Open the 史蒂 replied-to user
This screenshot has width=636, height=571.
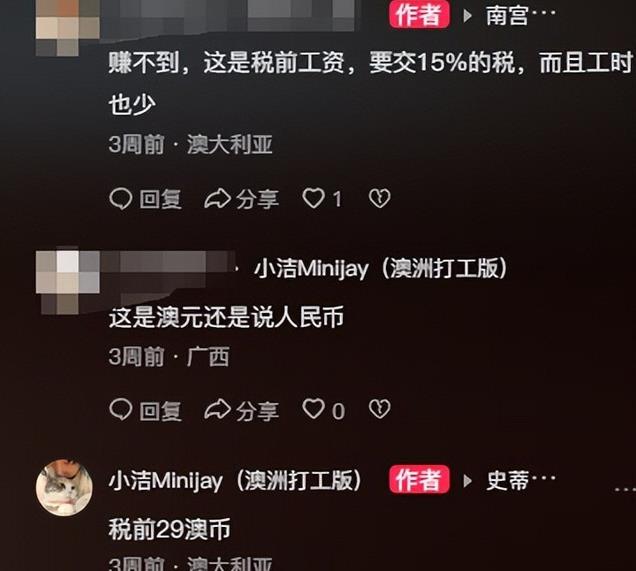pos(520,480)
